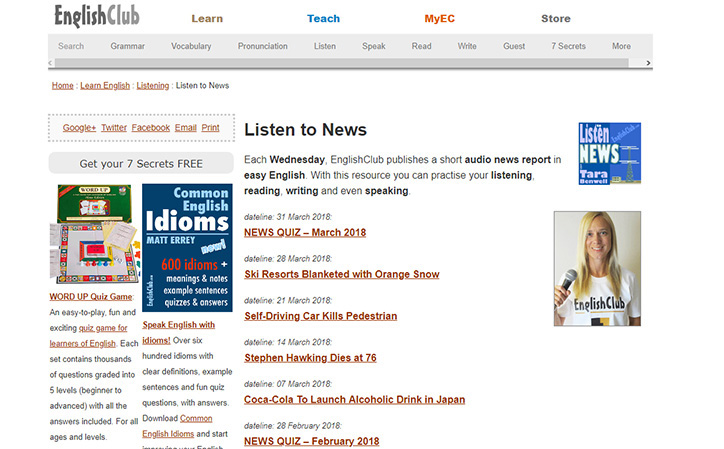
Task: Select Guest in the navigation bar
Action: point(514,46)
